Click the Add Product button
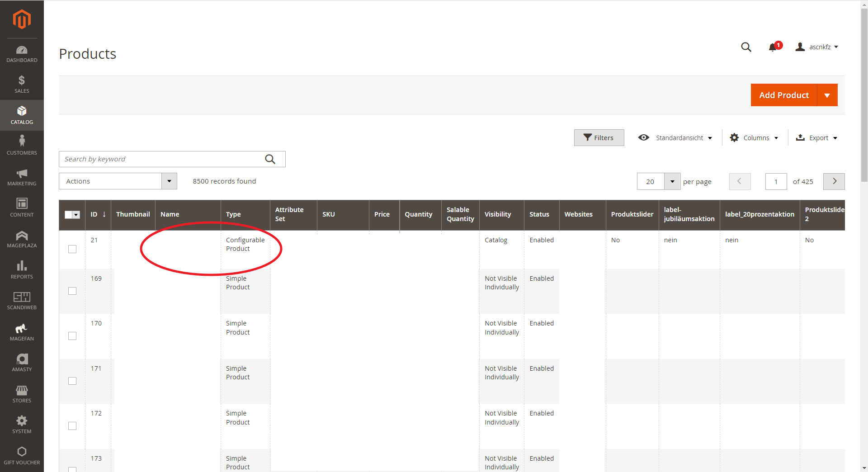Screen dimensions: 868x472 (784, 95)
